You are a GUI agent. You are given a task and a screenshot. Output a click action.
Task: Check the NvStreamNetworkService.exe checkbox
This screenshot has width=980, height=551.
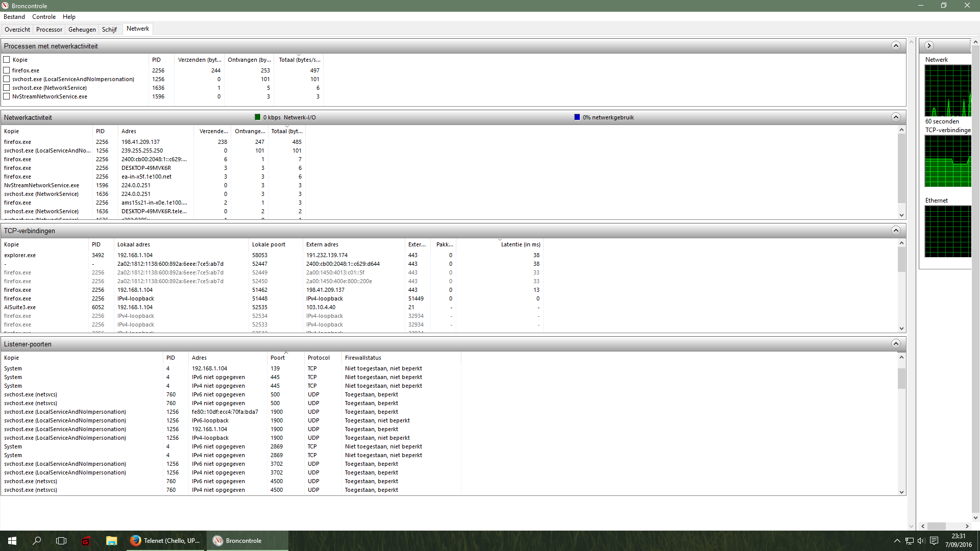pos(7,96)
